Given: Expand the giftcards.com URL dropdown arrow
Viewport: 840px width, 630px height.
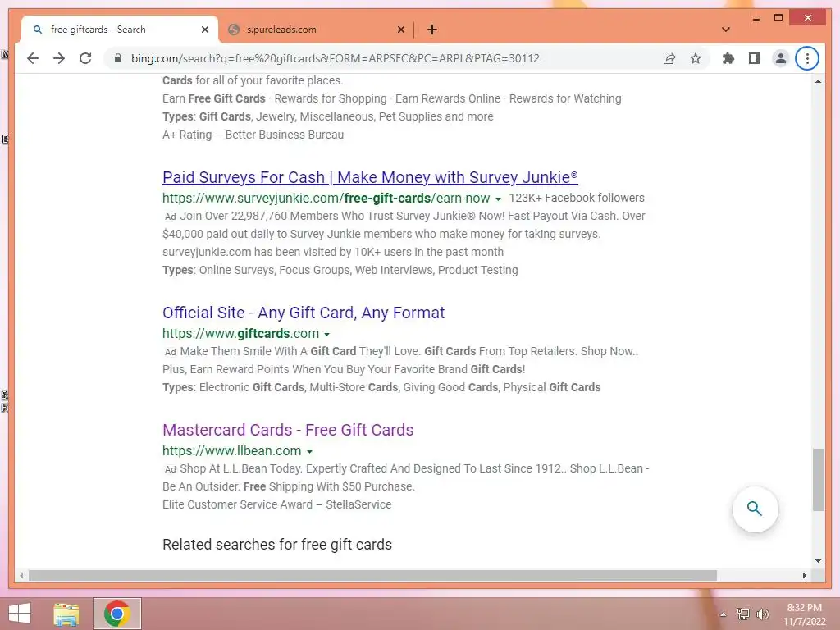Looking at the screenshot, I should [326, 335].
